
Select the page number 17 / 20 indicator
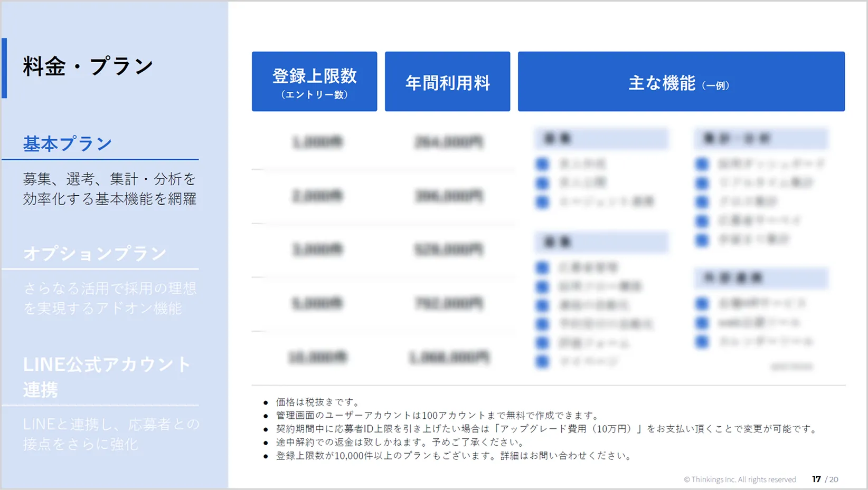pos(824,479)
